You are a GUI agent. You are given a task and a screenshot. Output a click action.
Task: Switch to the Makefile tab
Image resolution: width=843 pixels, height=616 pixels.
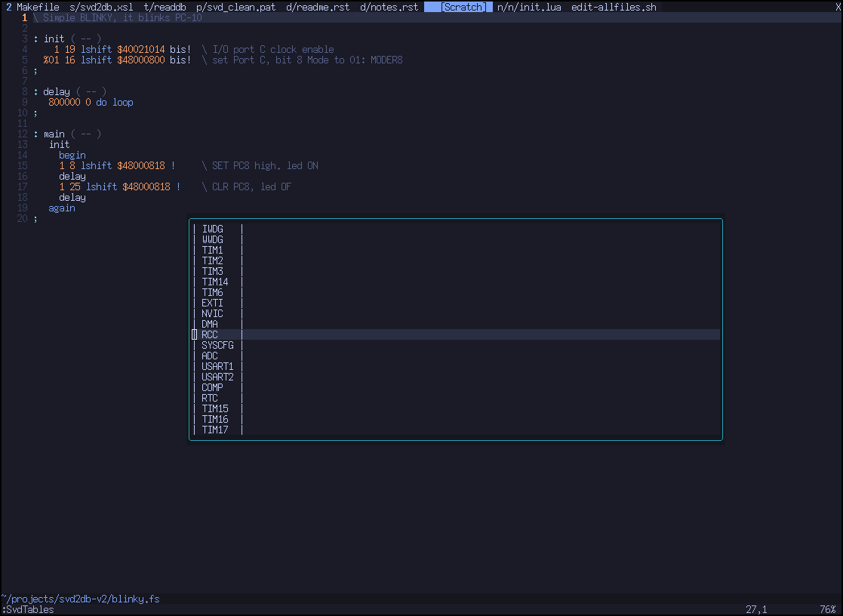point(38,7)
